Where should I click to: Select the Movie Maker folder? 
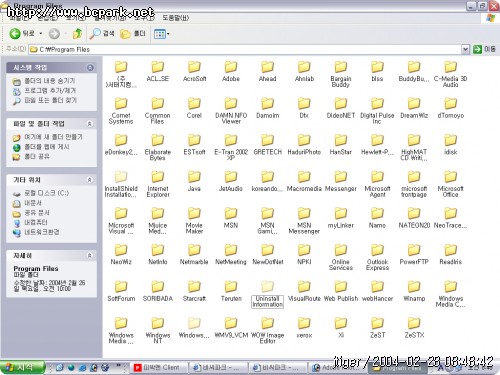point(194,221)
